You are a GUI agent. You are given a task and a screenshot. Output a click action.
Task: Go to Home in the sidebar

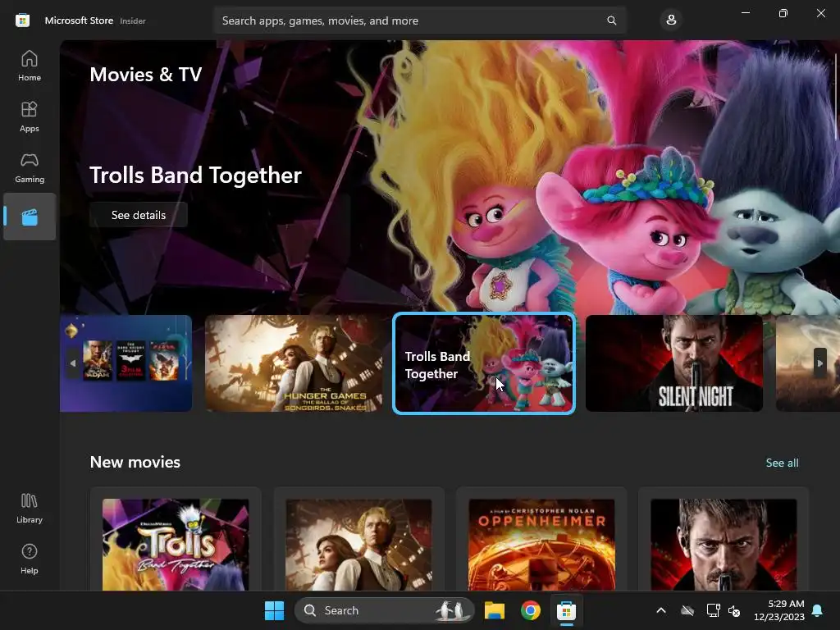tap(30, 66)
